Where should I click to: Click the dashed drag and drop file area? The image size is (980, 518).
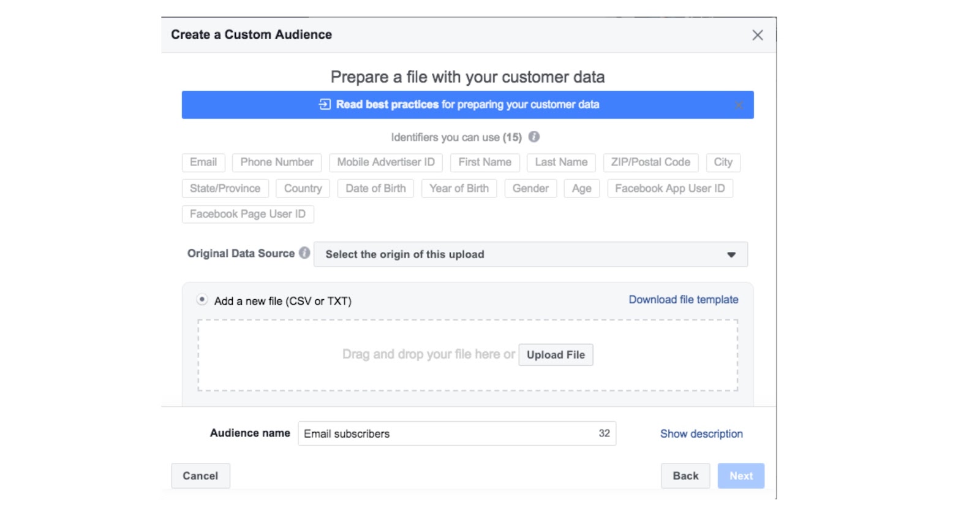click(x=467, y=355)
